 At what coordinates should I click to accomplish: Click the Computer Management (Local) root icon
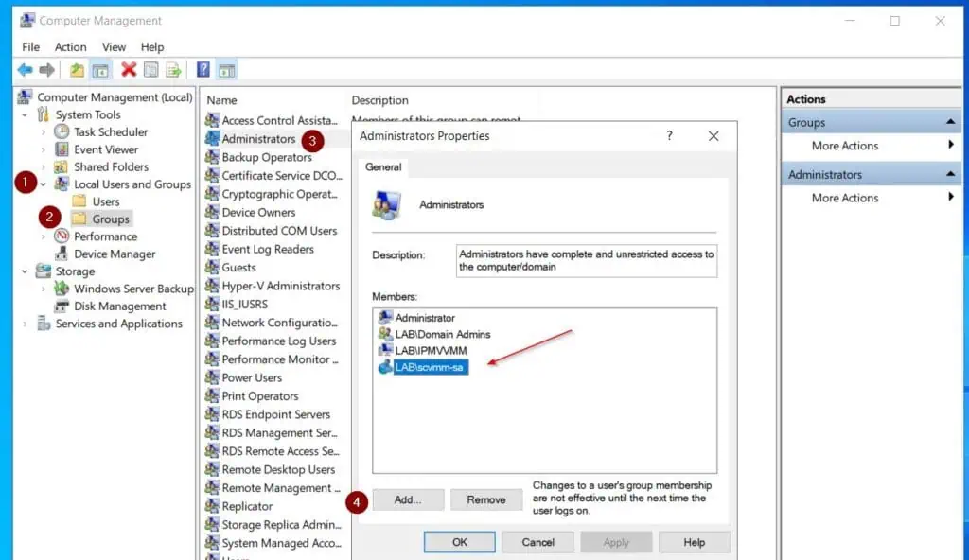tap(25, 97)
